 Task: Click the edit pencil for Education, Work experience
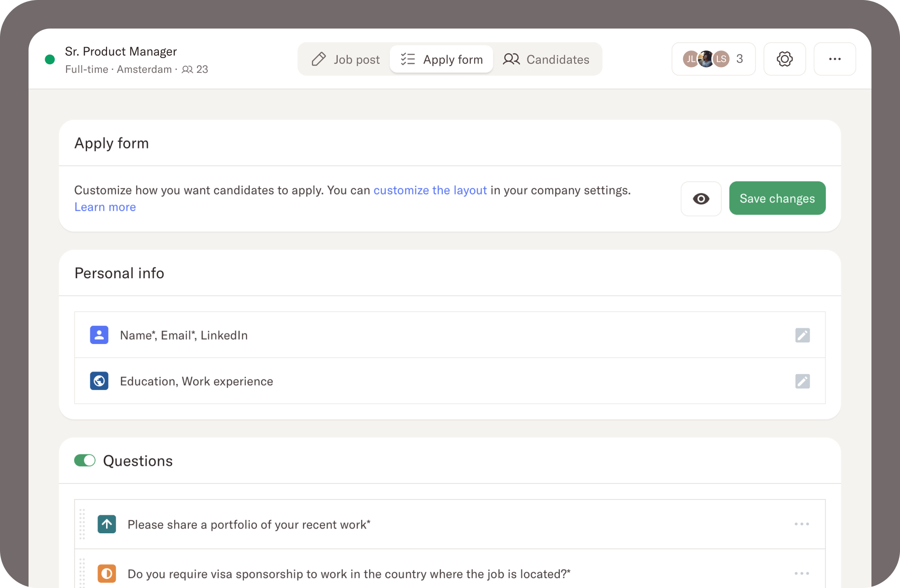coord(802,381)
